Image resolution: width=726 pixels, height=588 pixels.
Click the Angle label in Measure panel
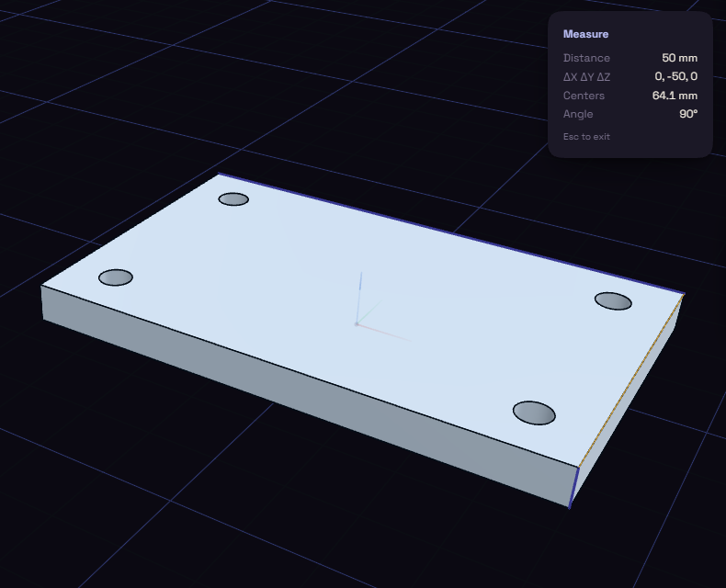pyautogui.click(x=578, y=114)
